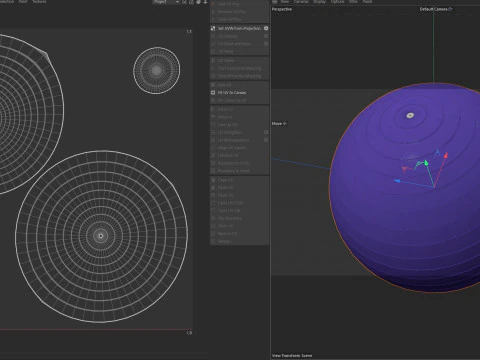Click white pole point on sphere top
The width and height of the screenshot is (480, 360).
coord(410,115)
